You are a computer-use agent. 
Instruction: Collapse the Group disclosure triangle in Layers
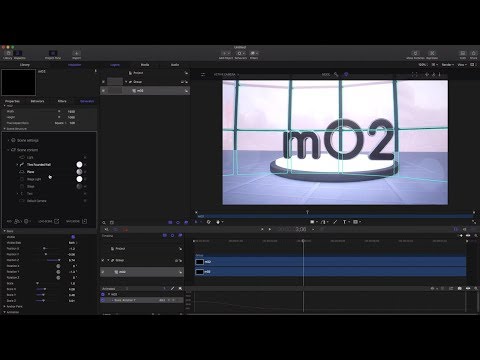pyautogui.click(x=126, y=82)
